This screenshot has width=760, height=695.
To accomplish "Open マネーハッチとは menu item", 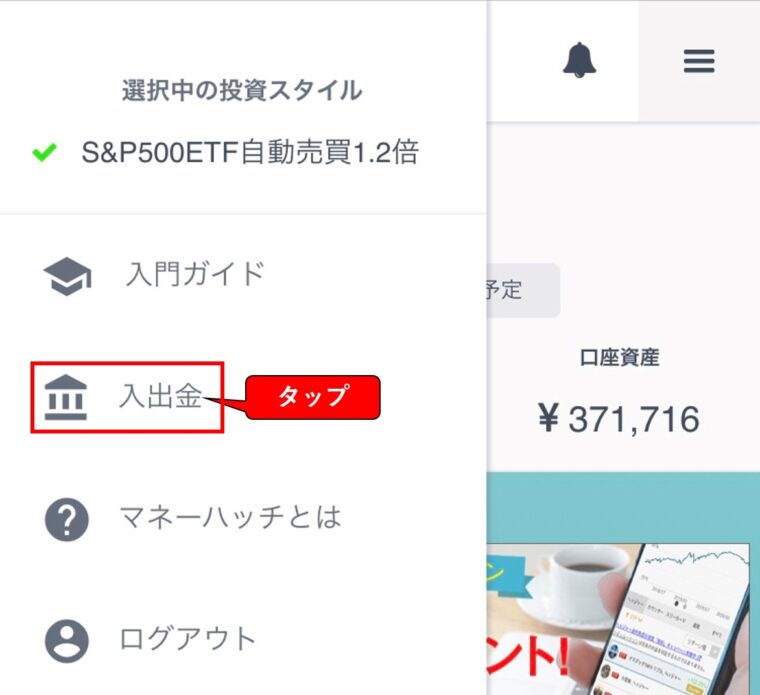I will click(x=231, y=517).
